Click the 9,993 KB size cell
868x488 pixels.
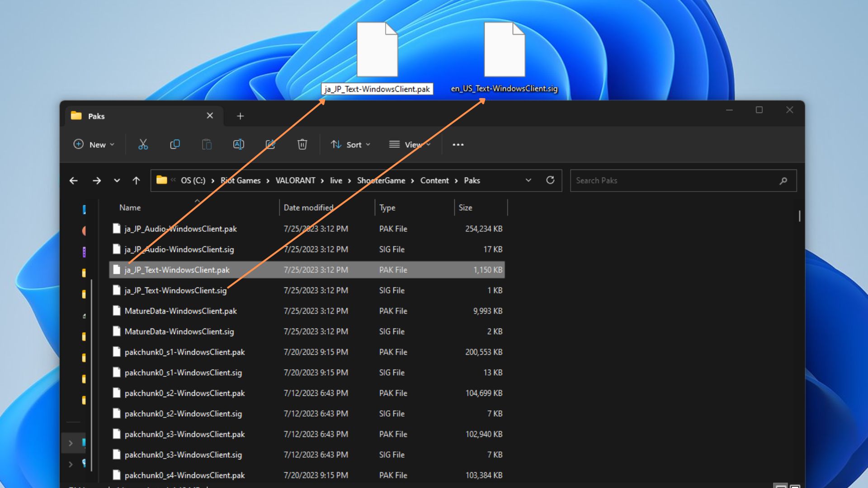click(x=488, y=311)
